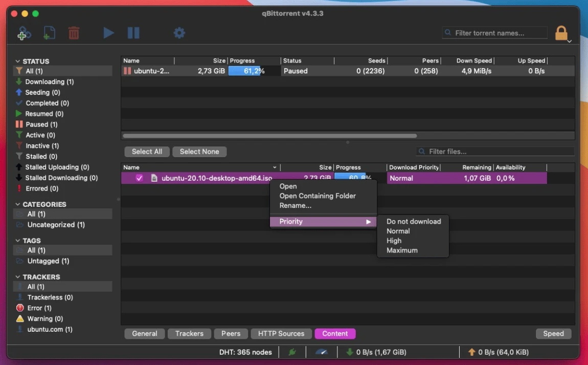Choose Maximum from the Priority submenu
Image resolution: width=588 pixels, height=365 pixels.
pos(402,250)
